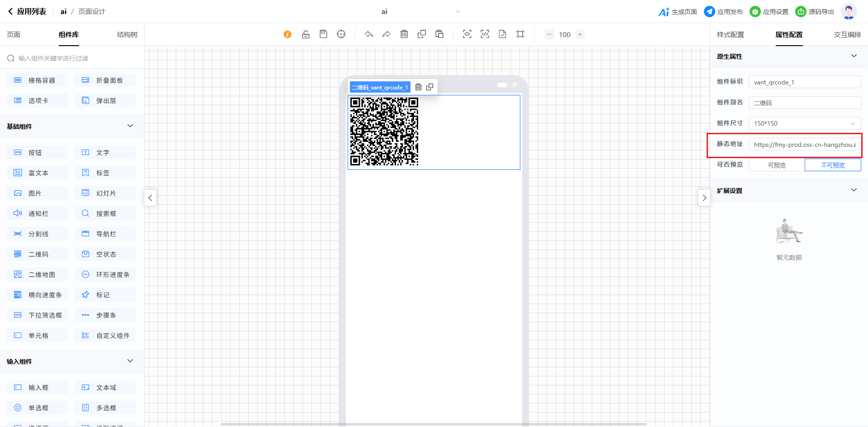Screen dimensions: 868x427
Task: Click the save disk icon in toolbar
Action: point(323,34)
